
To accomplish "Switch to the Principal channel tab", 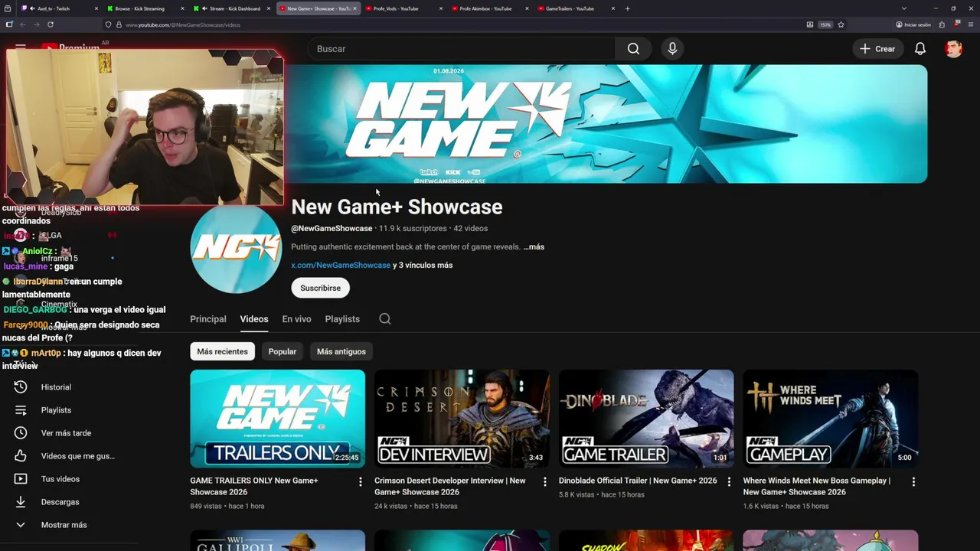I will click(208, 319).
